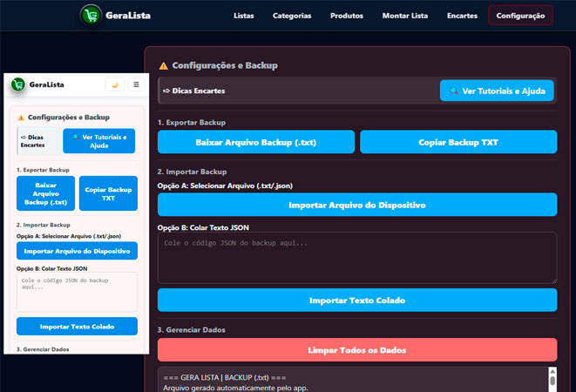Click desktop Importar Arquivo do Dispositivo button
The height and width of the screenshot is (392, 576).
[x=357, y=205]
